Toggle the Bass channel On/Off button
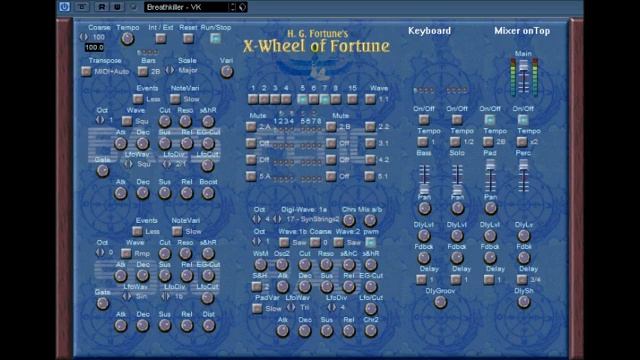 coord(424,119)
